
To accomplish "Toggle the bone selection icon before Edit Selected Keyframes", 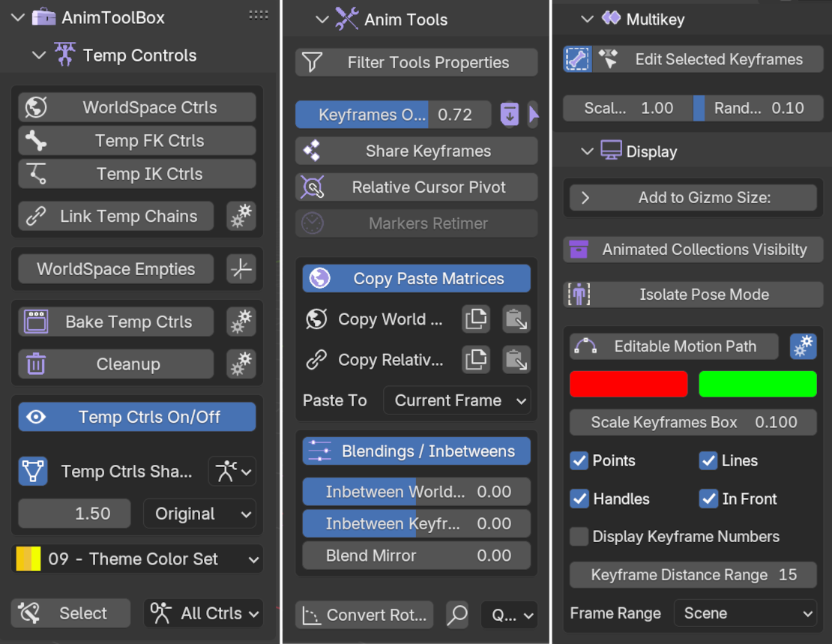I will pyautogui.click(x=578, y=58).
